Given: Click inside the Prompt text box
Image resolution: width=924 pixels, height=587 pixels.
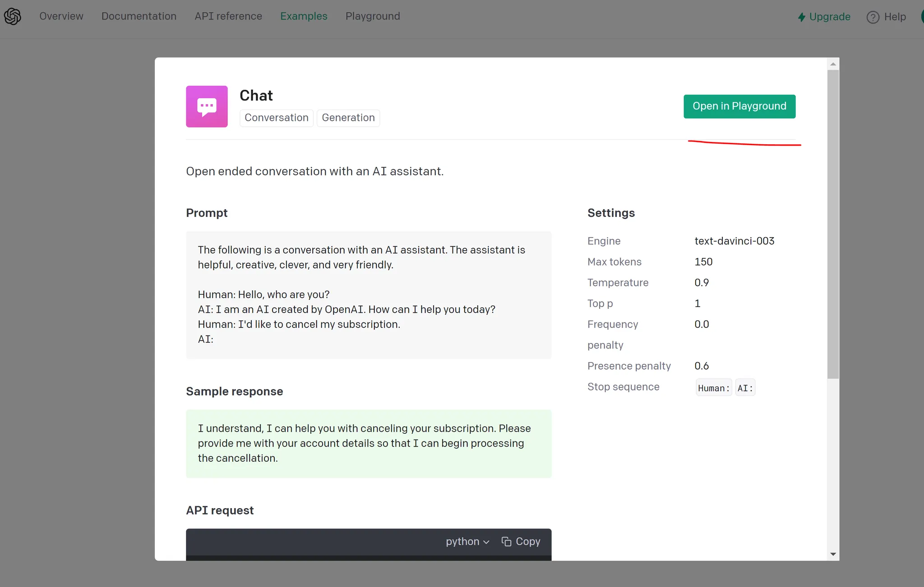Looking at the screenshot, I should [x=368, y=295].
